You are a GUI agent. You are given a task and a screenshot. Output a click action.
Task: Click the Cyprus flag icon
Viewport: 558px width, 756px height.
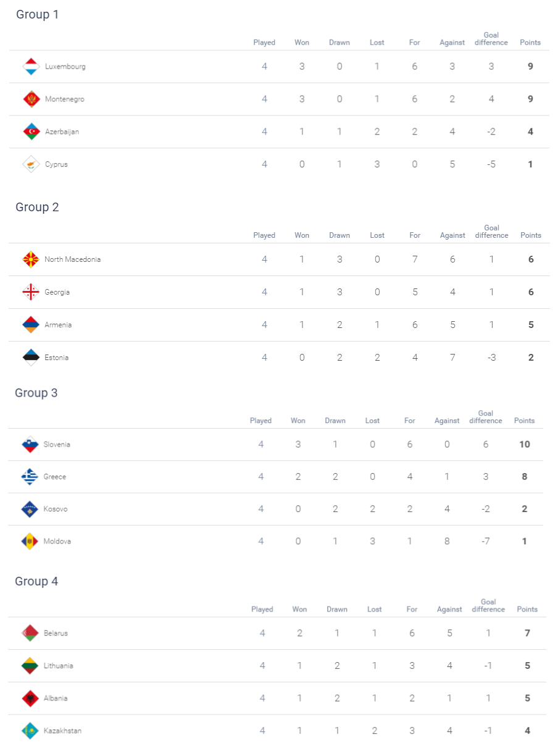[31, 164]
